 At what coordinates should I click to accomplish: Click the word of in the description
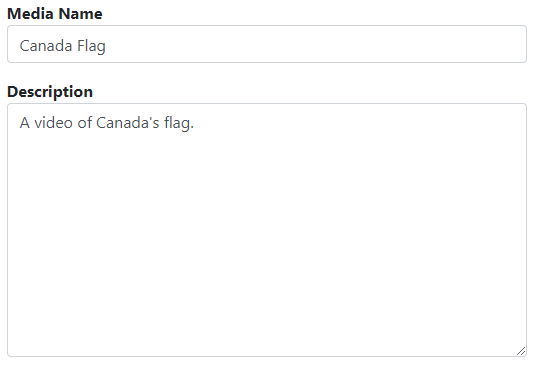[x=85, y=123]
